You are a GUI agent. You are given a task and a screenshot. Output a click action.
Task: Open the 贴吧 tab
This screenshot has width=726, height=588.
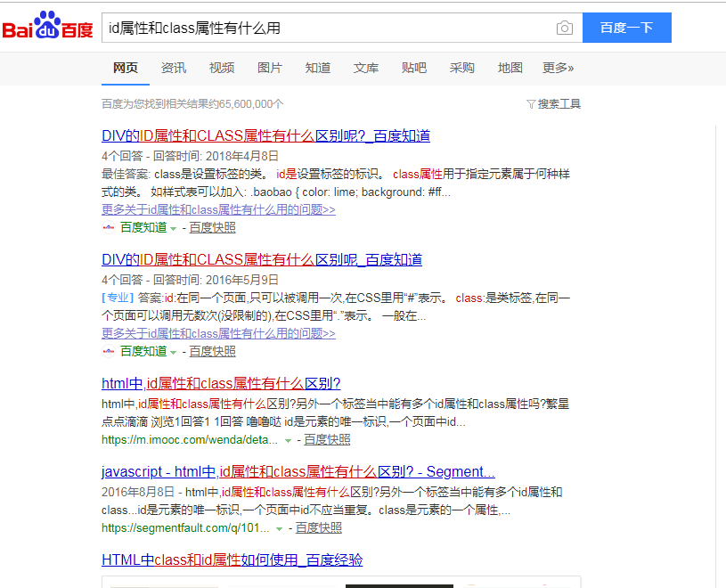414,68
